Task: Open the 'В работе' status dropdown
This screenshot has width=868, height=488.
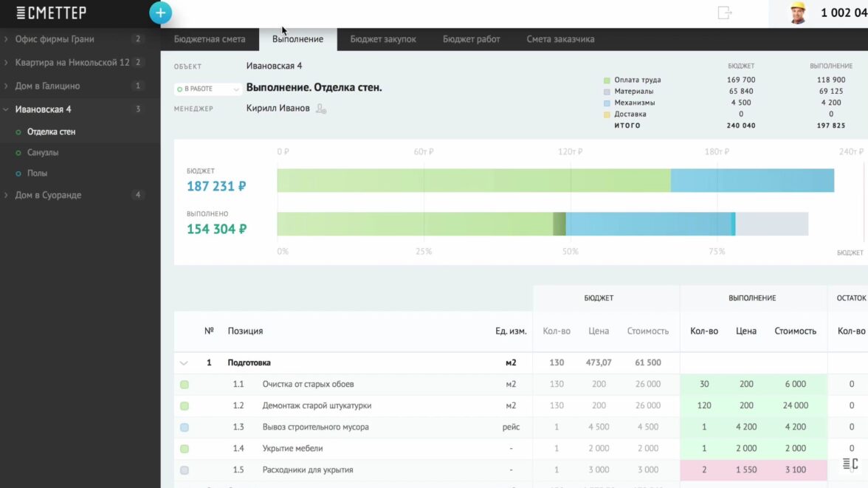Action: click(207, 89)
